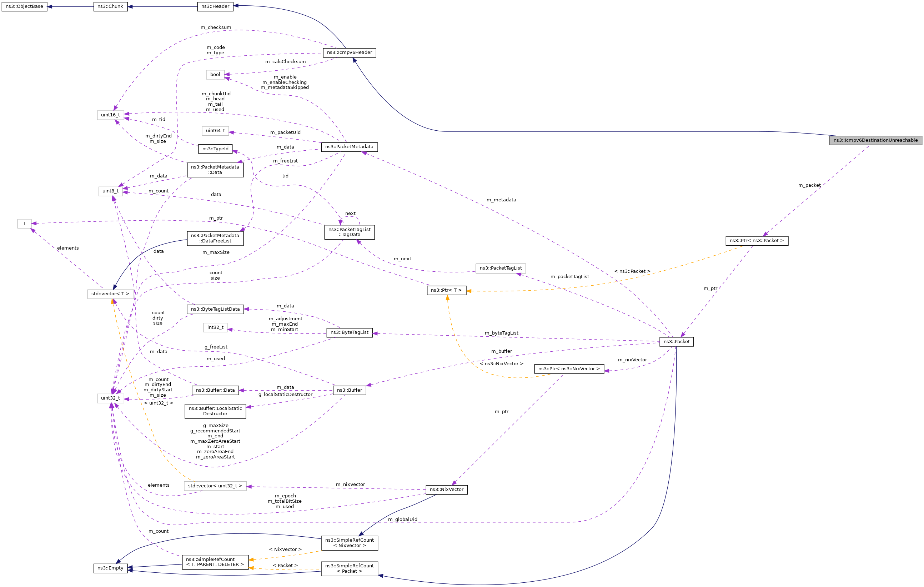
Task: Click the m_maxSize edge label
Action: 216,252
